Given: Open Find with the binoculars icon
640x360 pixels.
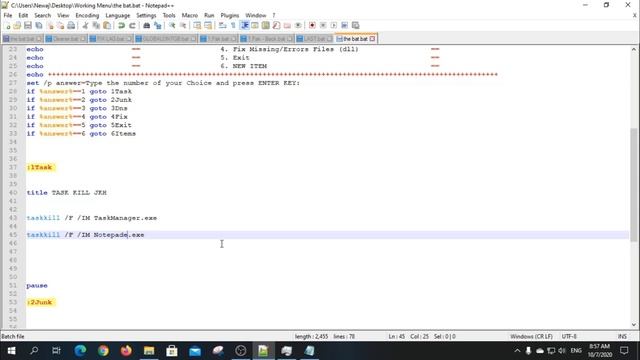Looking at the screenshot, I should pos(147,25).
